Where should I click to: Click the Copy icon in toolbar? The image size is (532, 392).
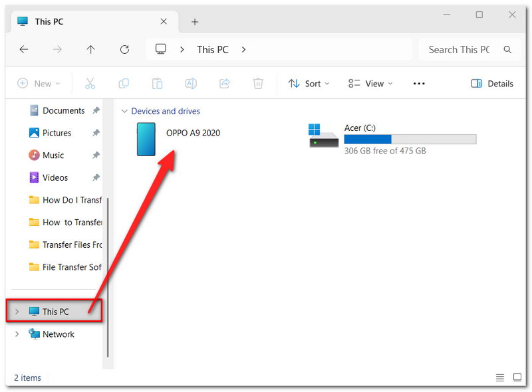pos(124,84)
